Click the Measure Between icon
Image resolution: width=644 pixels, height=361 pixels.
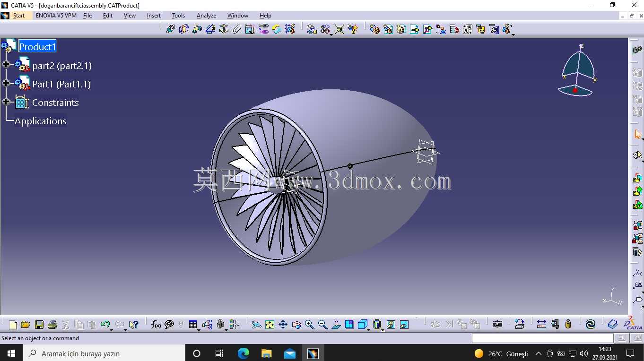541,325
